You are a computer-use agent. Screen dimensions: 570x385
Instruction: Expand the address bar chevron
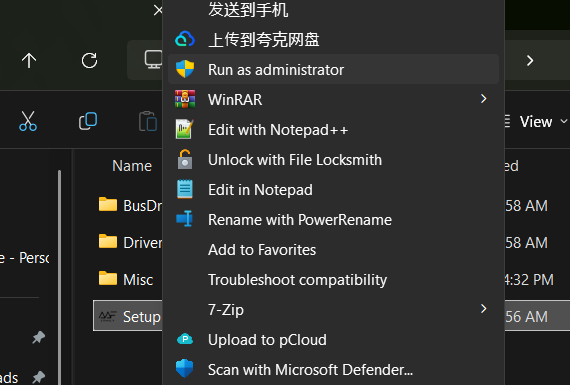[530, 60]
